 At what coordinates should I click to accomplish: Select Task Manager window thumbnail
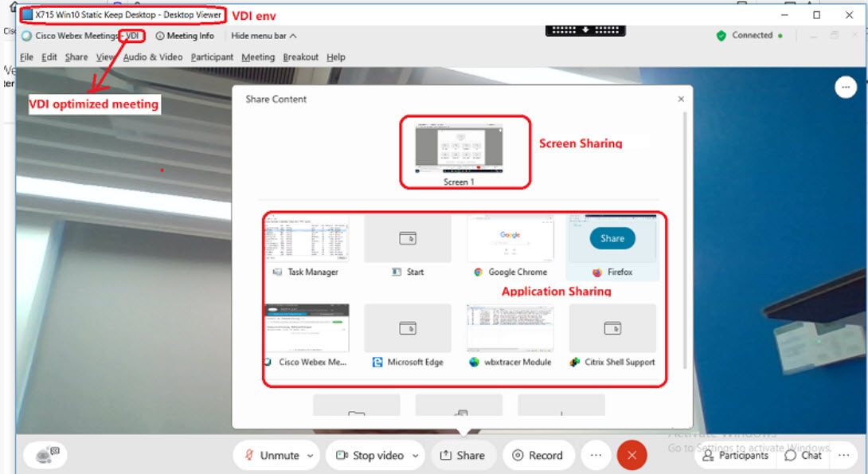(x=306, y=238)
